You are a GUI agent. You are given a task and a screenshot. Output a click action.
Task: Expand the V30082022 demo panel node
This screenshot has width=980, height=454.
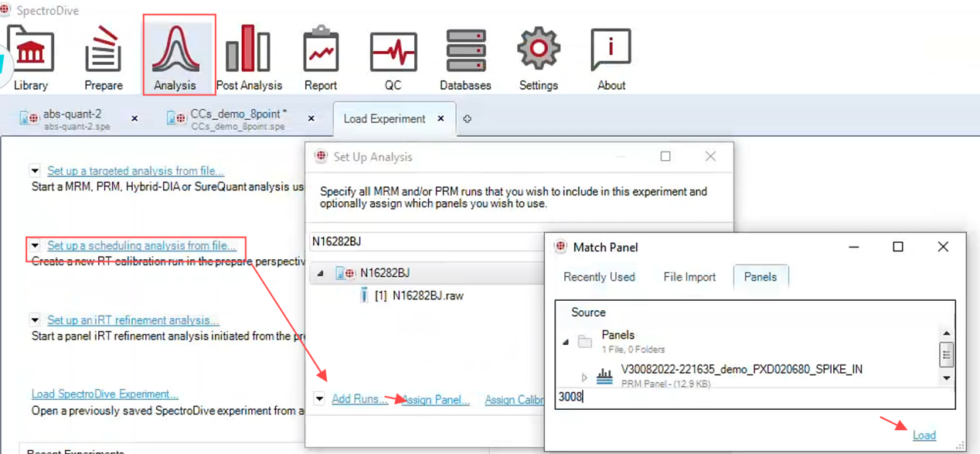584,377
